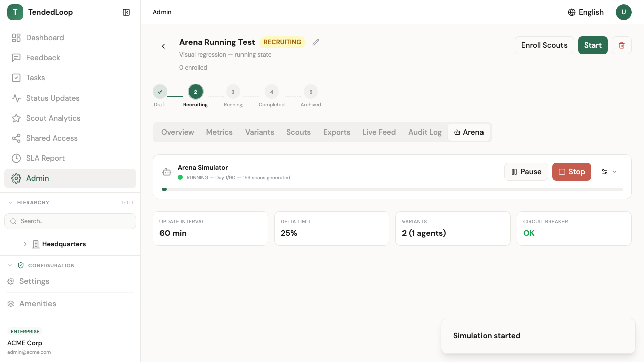644x362 pixels.
Task: Click the red trash delete icon
Action: (621, 45)
